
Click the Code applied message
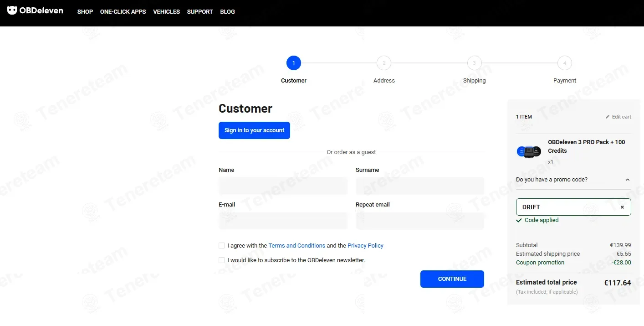coord(537,220)
